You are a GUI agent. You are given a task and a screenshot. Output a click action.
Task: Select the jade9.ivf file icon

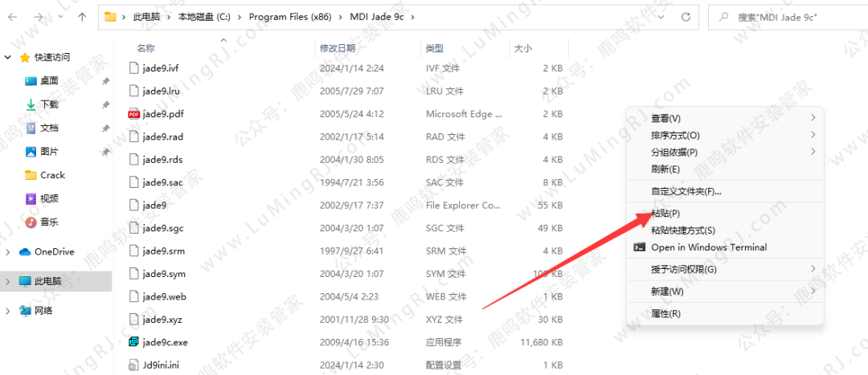(133, 68)
